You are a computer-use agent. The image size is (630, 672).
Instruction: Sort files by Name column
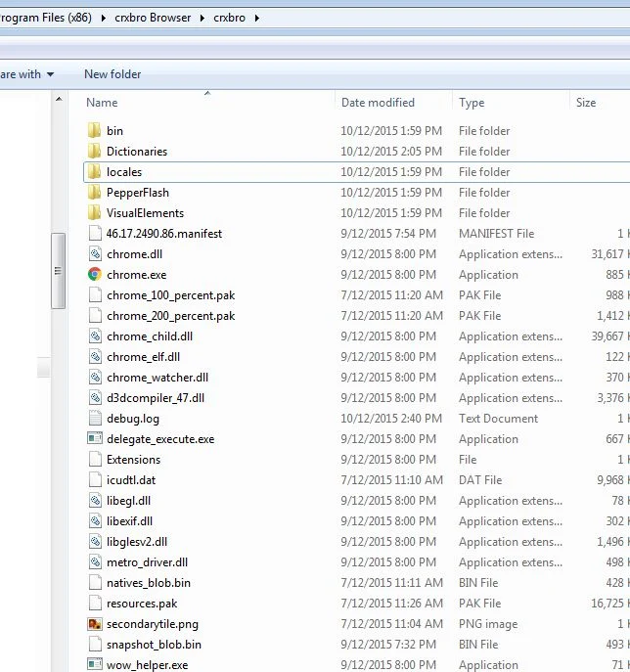pyautogui.click(x=102, y=103)
